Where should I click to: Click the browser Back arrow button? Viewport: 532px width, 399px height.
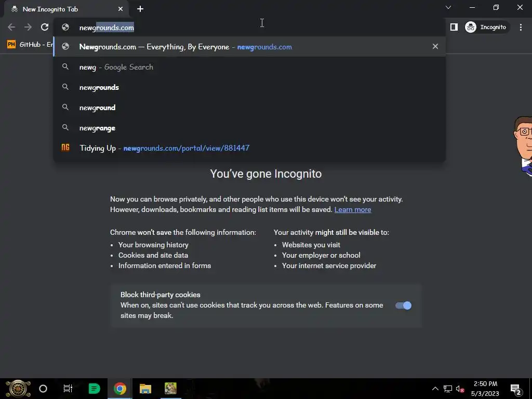tap(11, 27)
